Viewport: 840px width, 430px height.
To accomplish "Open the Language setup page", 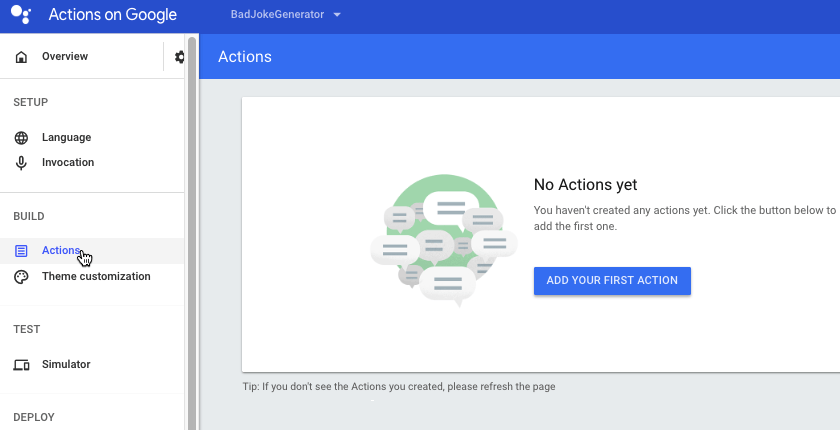I will [66, 138].
